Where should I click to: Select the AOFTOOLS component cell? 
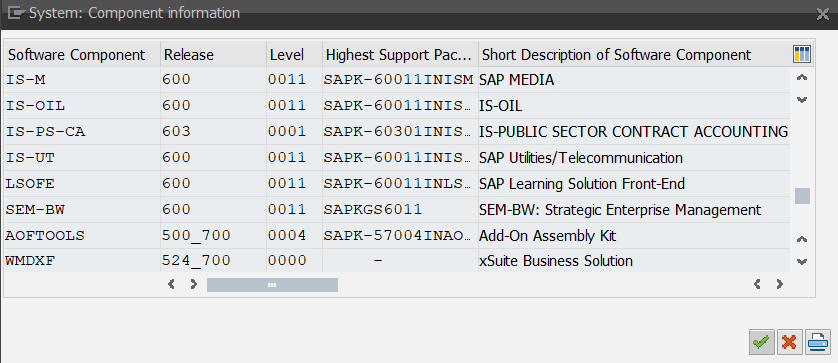click(82, 236)
